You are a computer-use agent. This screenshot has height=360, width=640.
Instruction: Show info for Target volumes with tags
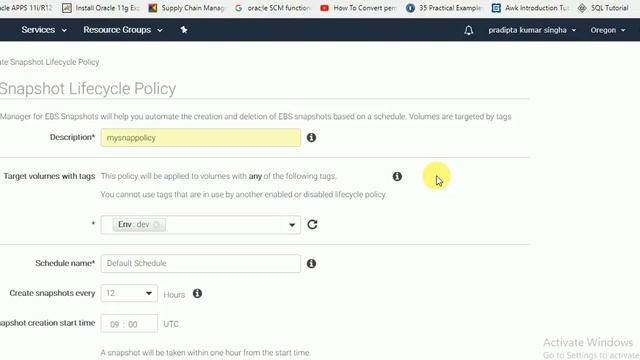pyautogui.click(x=397, y=176)
